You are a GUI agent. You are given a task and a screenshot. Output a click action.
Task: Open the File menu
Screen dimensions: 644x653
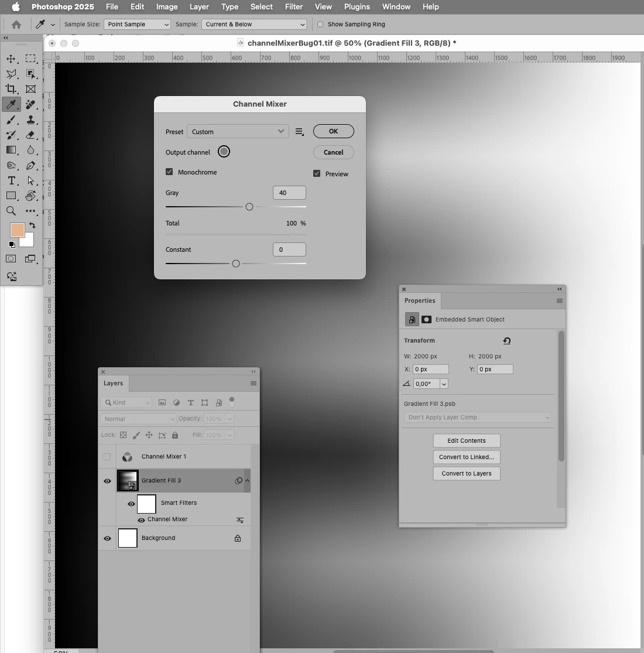click(x=112, y=6)
